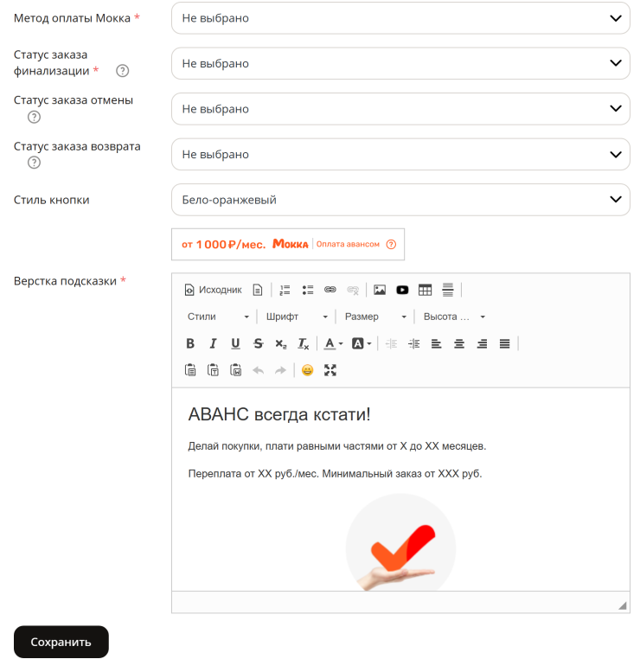Insert a table into the editor
Viewport: 640px width, 672px height.
click(425, 290)
